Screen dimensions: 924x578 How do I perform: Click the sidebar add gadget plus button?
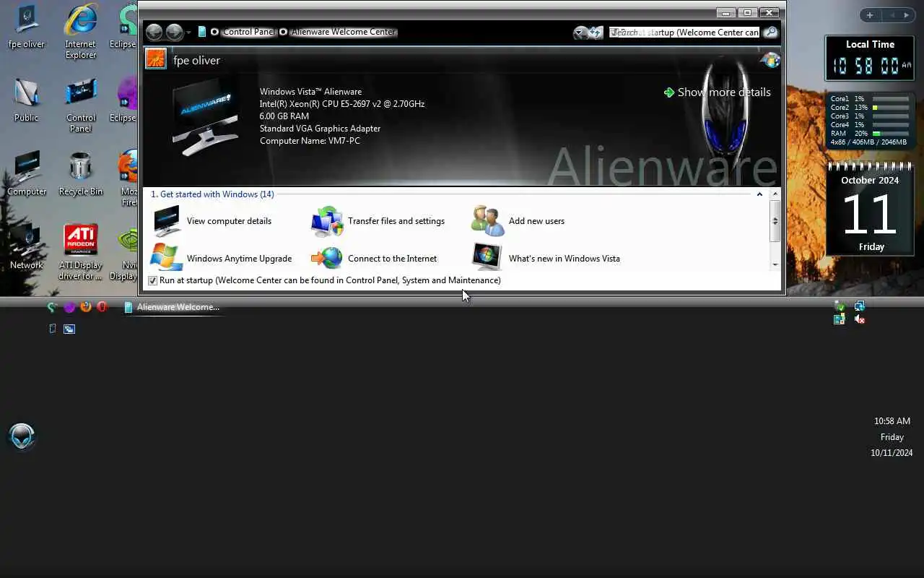click(870, 15)
